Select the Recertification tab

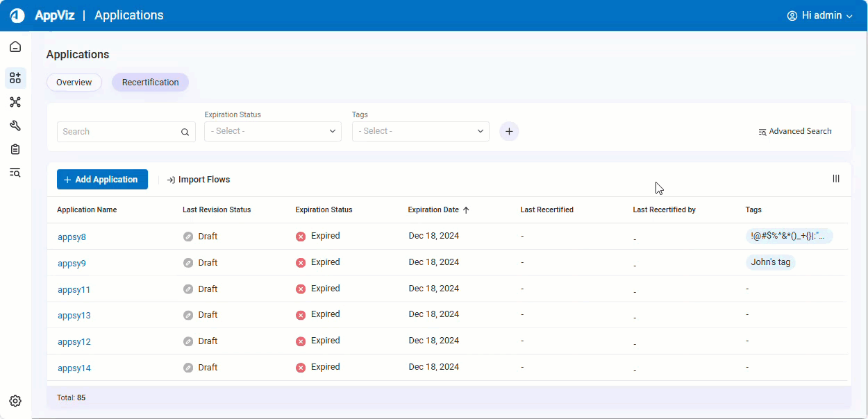[150, 82]
